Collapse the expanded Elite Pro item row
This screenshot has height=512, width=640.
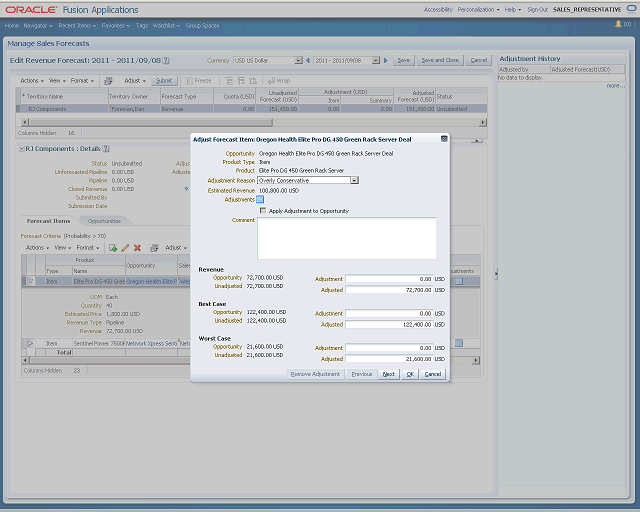tap(31, 281)
